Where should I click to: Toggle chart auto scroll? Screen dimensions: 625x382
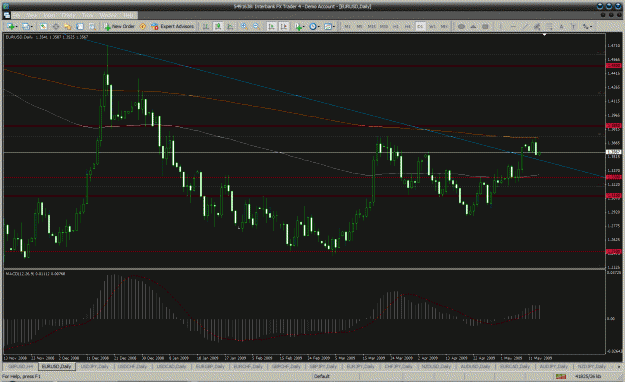coord(271,26)
